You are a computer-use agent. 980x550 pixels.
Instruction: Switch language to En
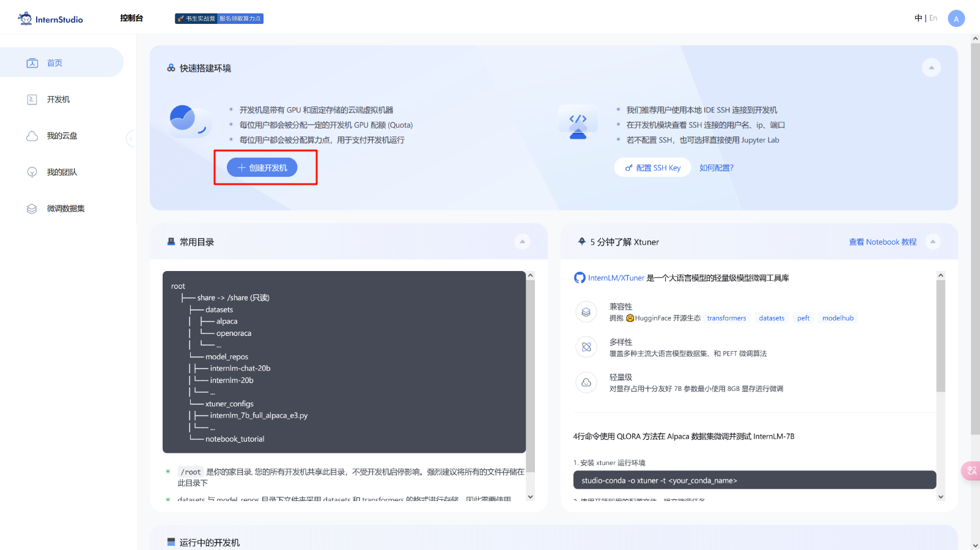tap(934, 18)
